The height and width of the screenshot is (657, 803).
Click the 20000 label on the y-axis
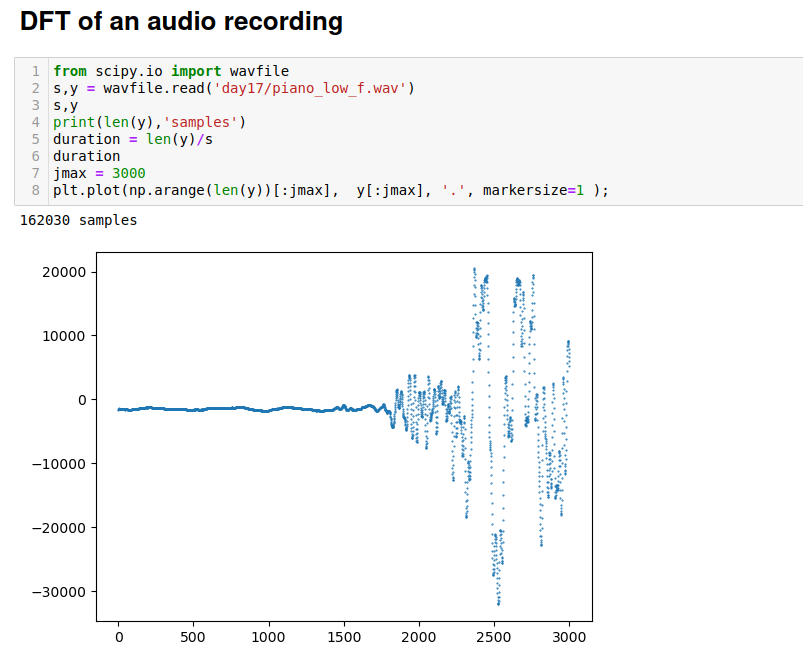64,272
